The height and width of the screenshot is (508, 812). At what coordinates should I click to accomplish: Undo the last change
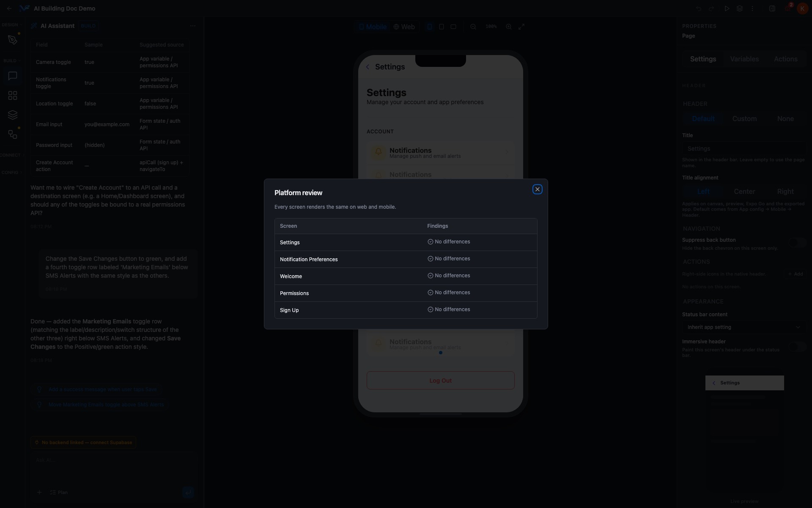click(x=699, y=8)
